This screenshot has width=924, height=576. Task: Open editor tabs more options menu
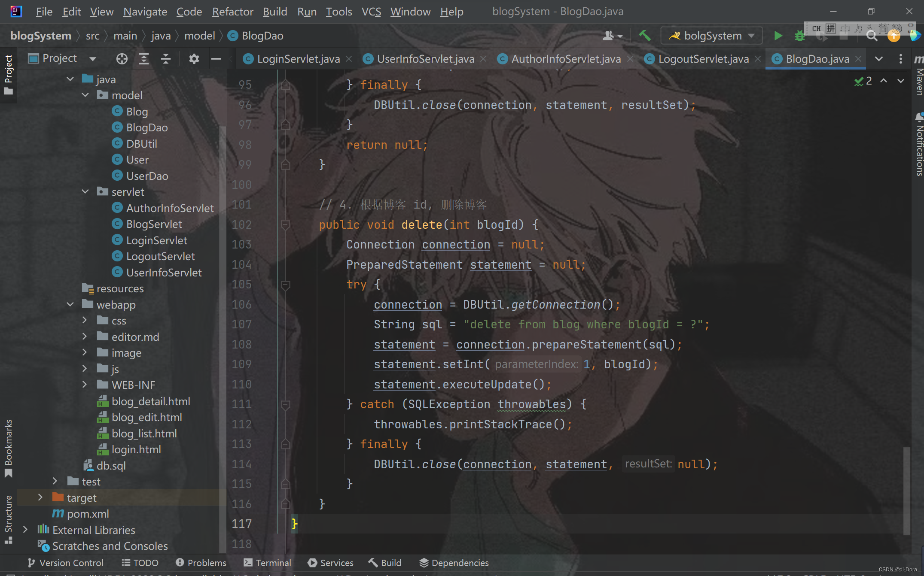901,59
